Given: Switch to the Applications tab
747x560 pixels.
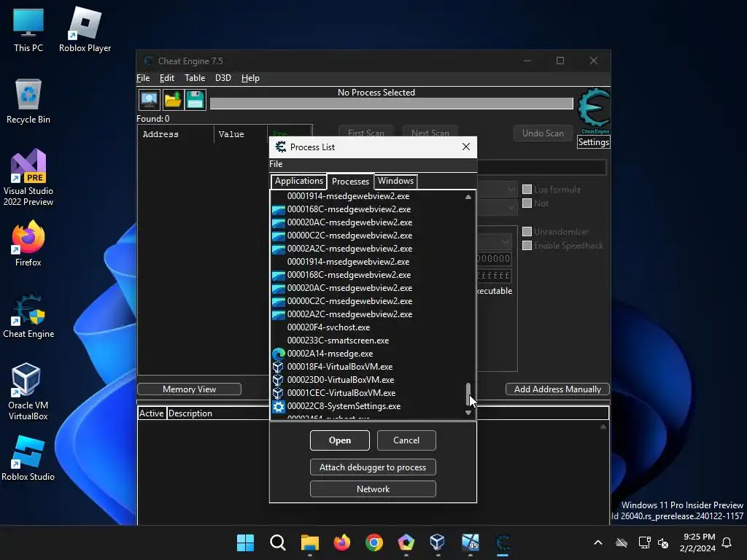Looking at the screenshot, I should pos(298,181).
